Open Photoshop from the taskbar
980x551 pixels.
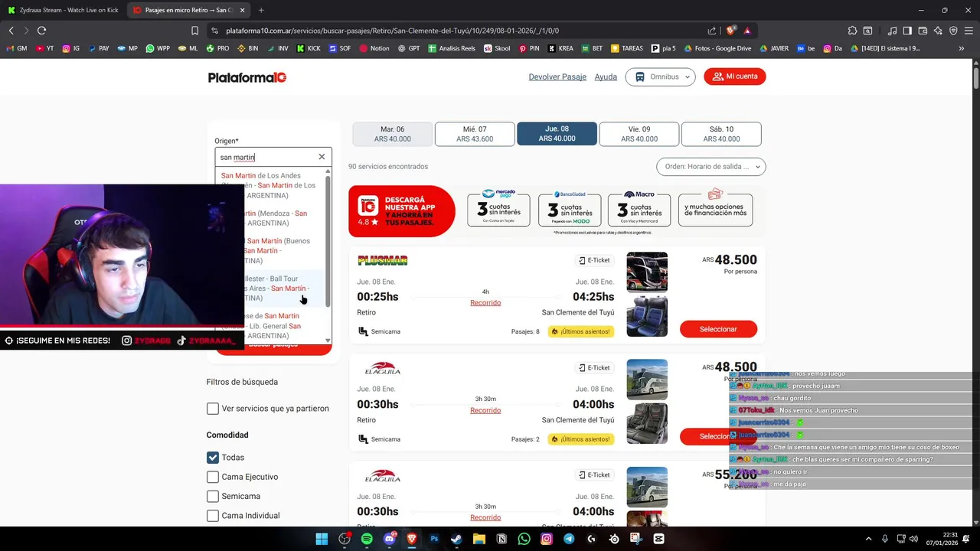(x=434, y=539)
